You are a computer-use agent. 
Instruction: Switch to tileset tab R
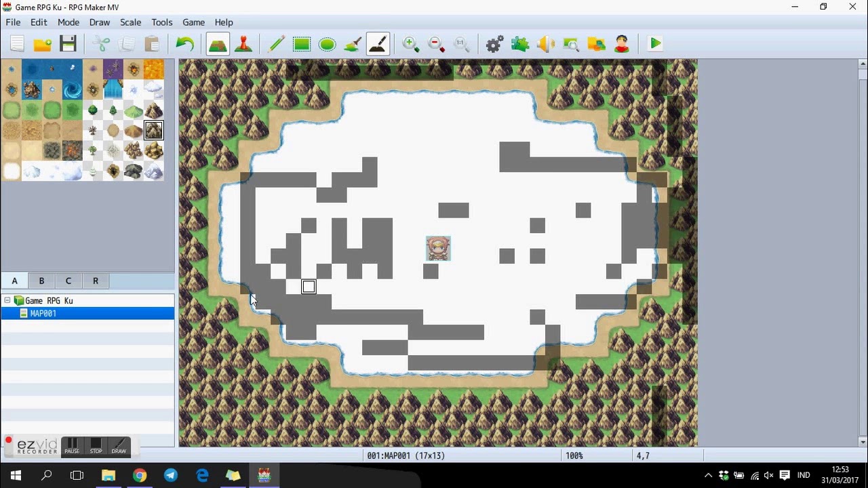point(96,281)
